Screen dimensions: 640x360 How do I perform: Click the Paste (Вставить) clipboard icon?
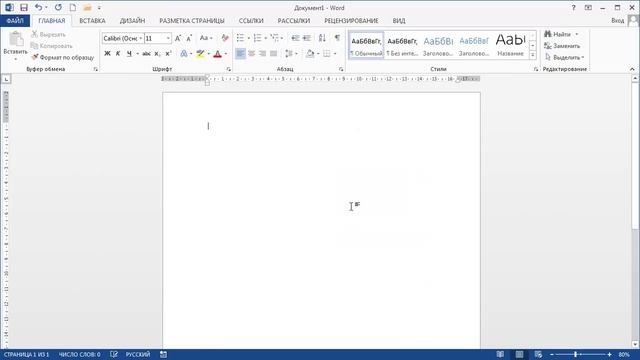tap(16, 40)
